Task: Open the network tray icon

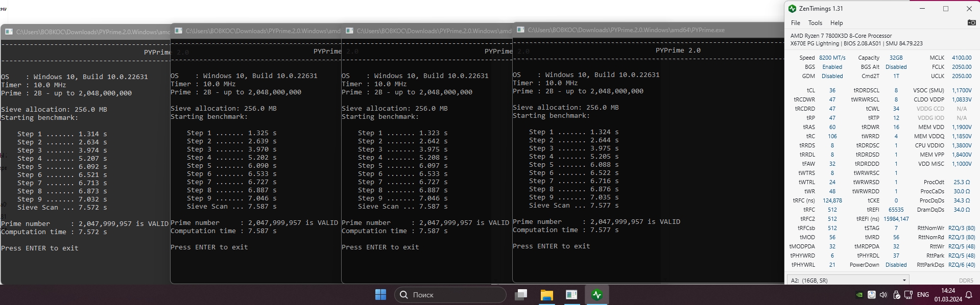Action: pos(909,295)
